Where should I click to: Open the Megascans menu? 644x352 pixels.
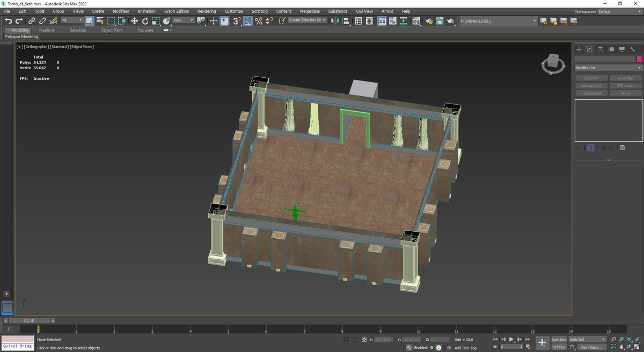(x=310, y=11)
